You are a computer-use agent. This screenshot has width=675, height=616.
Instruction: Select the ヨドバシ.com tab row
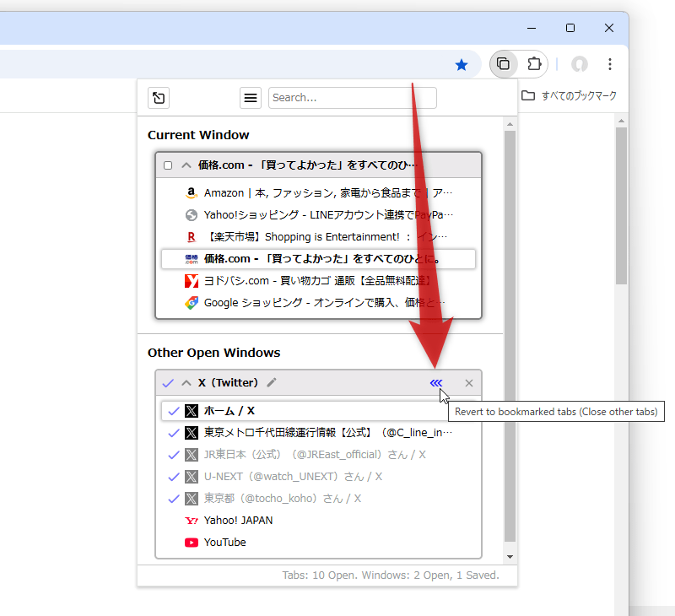(x=318, y=281)
